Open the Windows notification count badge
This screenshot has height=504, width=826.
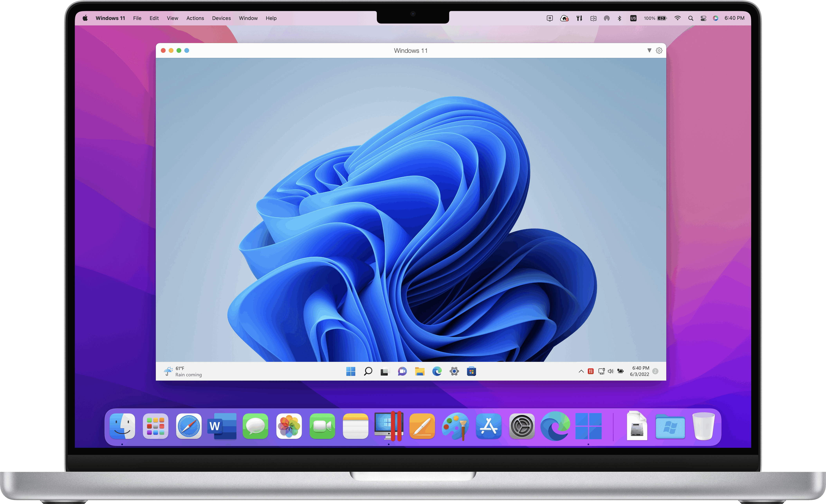(655, 371)
